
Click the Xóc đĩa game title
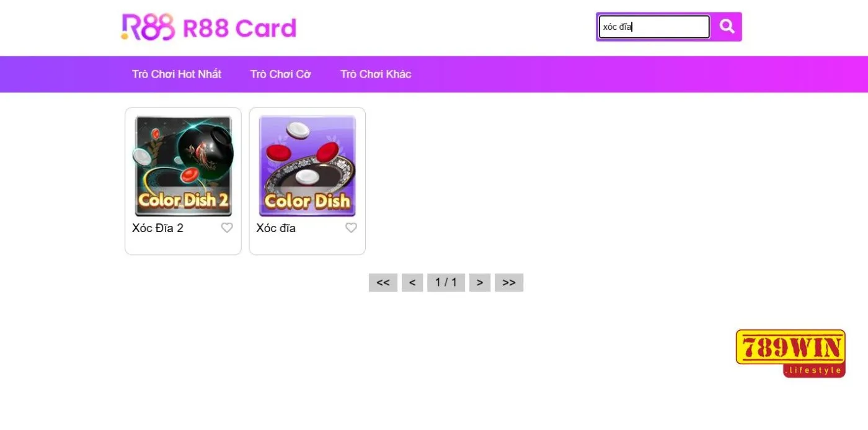276,228
